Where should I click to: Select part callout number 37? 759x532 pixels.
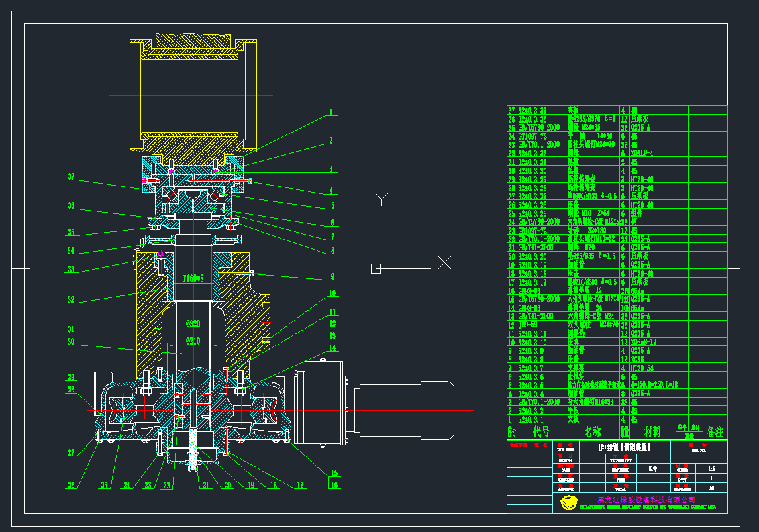coord(71,176)
